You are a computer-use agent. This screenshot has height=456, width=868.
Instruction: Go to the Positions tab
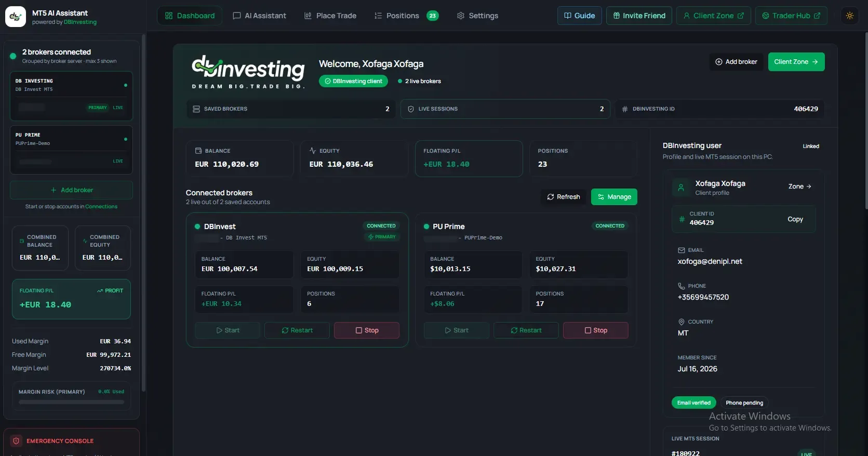coord(406,16)
